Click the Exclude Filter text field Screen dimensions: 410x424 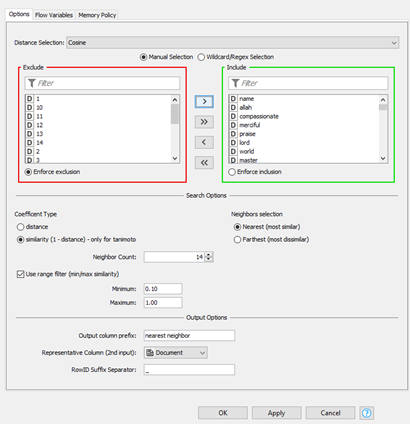pos(102,83)
